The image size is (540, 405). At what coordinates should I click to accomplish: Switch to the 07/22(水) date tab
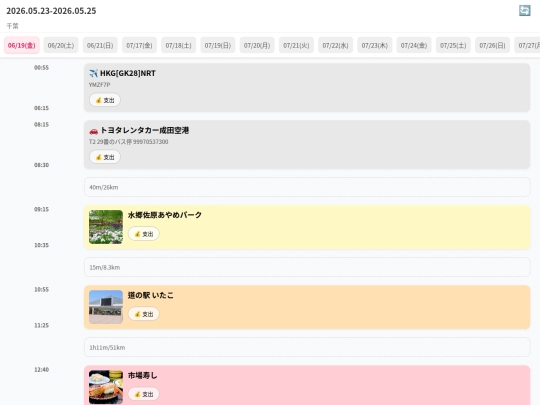[336, 45]
